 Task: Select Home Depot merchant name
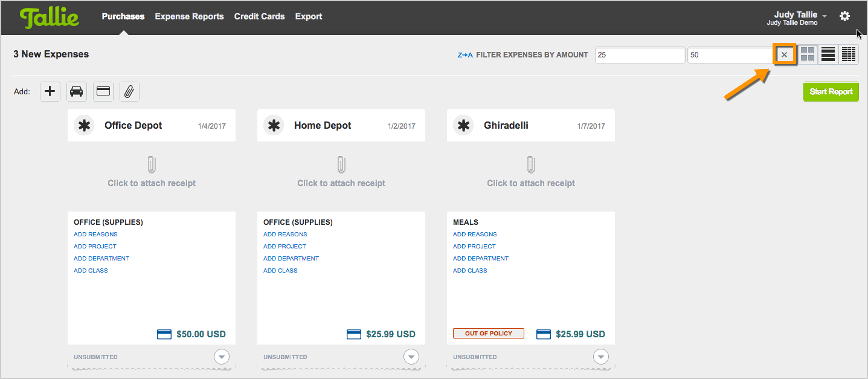point(323,126)
